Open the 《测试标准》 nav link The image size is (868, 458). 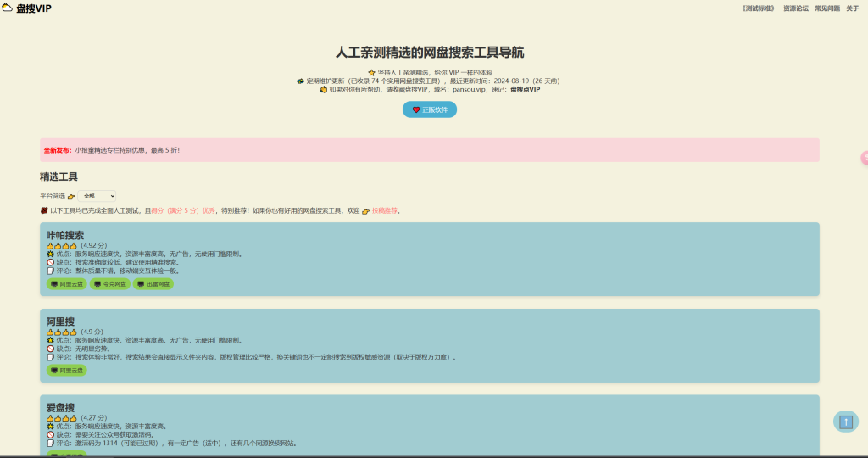click(x=759, y=8)
